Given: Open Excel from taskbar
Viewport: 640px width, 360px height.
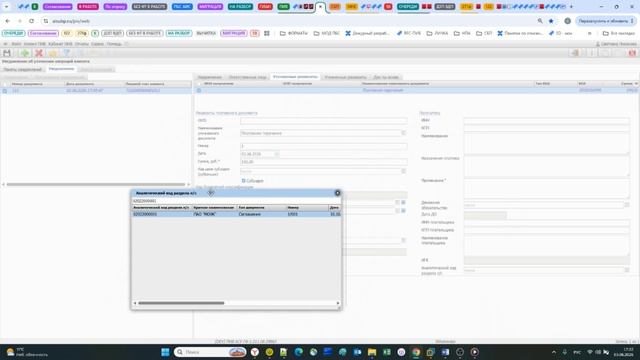Looking at the screenshot, I should point(387,352).
